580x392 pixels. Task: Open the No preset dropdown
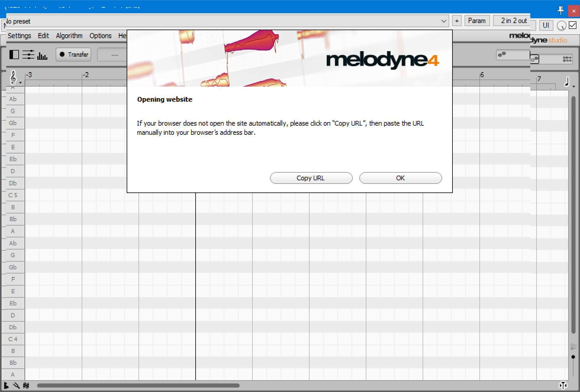click(443, 21)
